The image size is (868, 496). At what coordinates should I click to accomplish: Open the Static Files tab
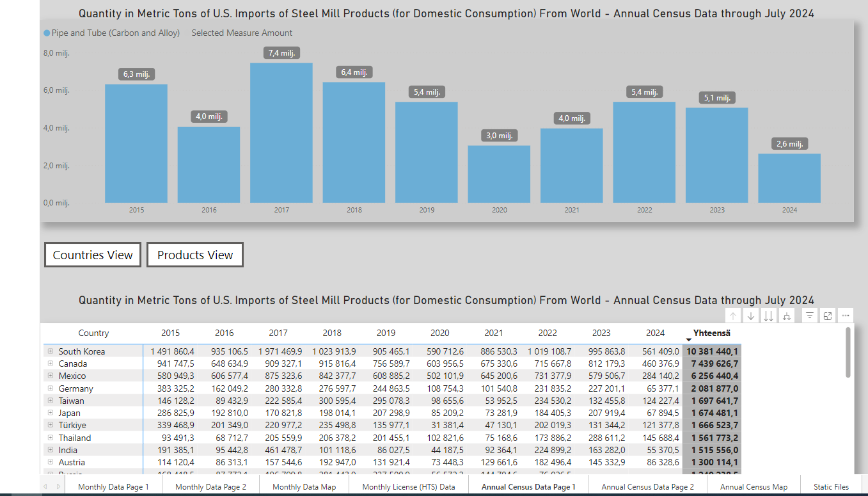click(x=831, y=487)
